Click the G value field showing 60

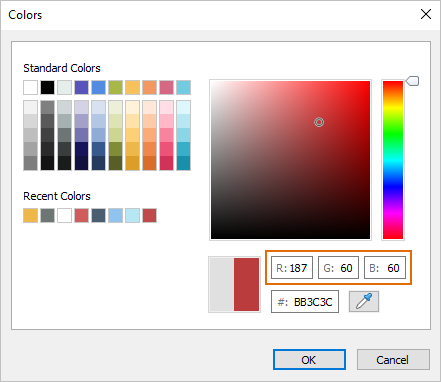pos(338,267)
